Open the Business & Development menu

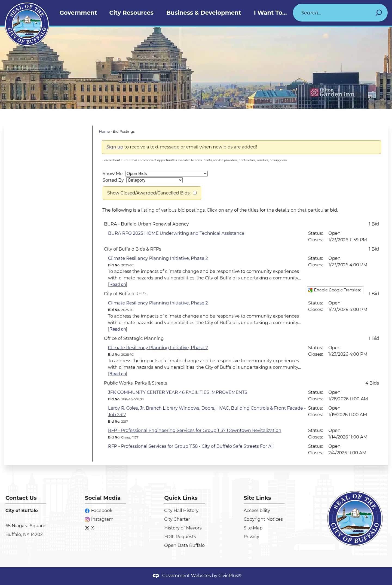tap(204, 13)
